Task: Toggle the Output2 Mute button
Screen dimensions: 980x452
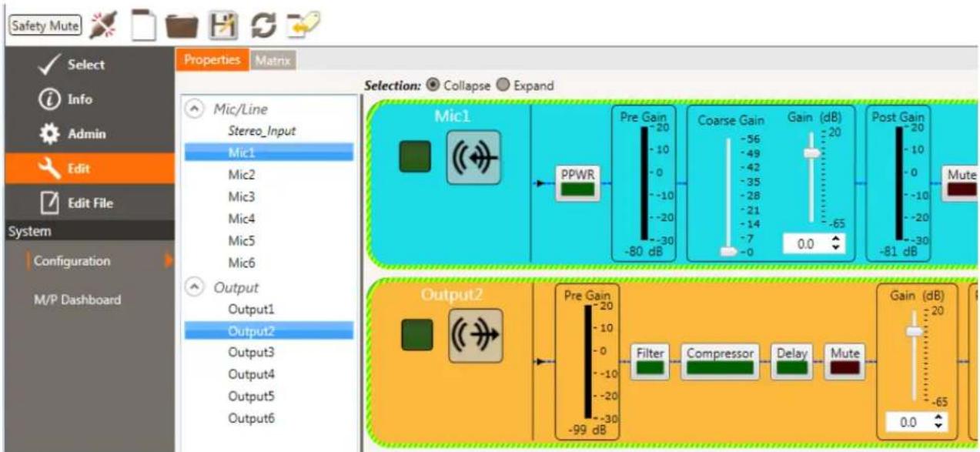Action: pyautogui.click(x=845, y=361)
